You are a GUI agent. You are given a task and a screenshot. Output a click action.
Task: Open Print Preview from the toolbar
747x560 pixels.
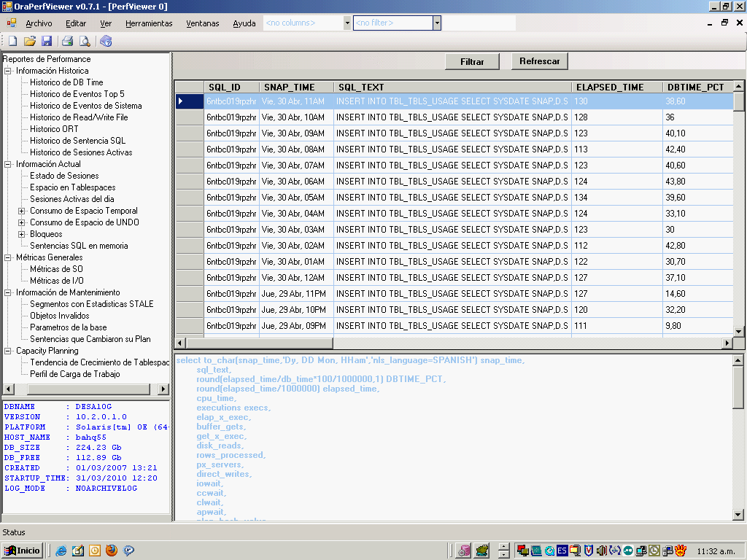(85, 41)
